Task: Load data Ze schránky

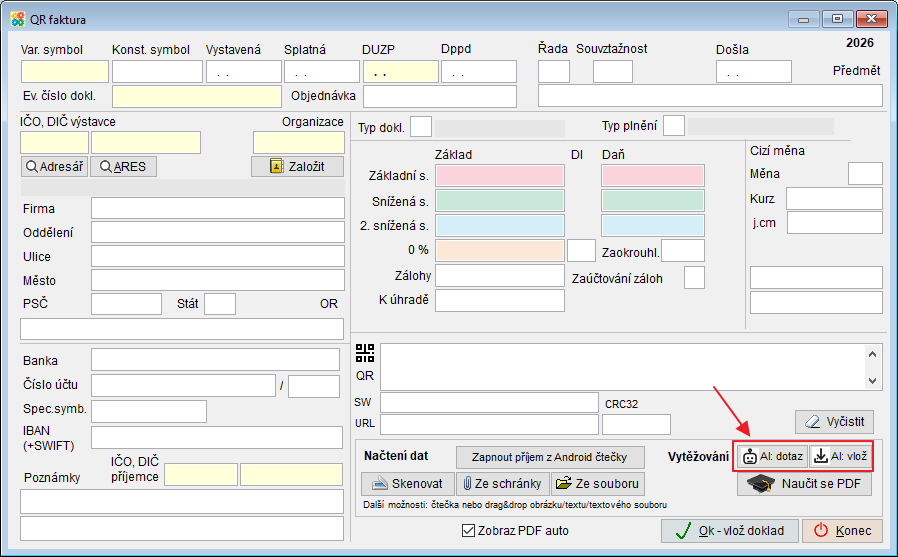Action: point(503,484)
